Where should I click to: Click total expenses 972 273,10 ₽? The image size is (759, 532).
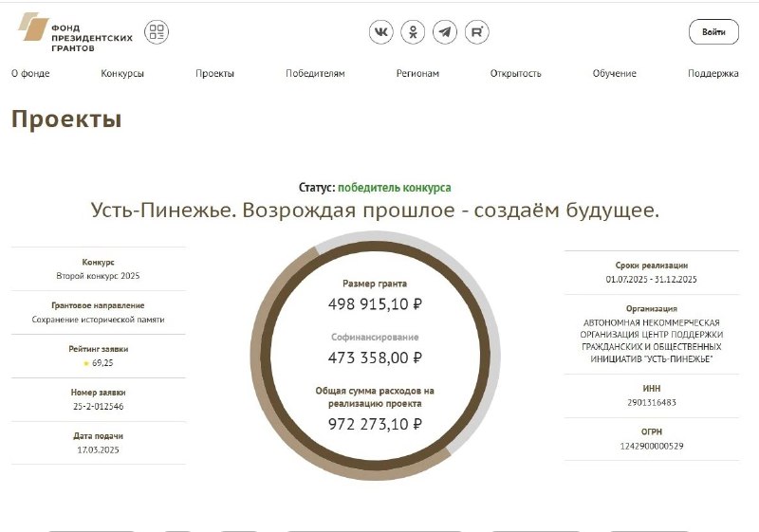(375, 424)
